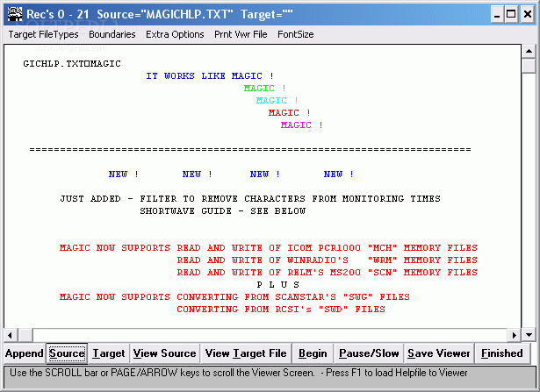Click the line about ICOM PCR1000 "MCH" files
The width and height of the screenshot is (540, 392).
pos(269,248)
